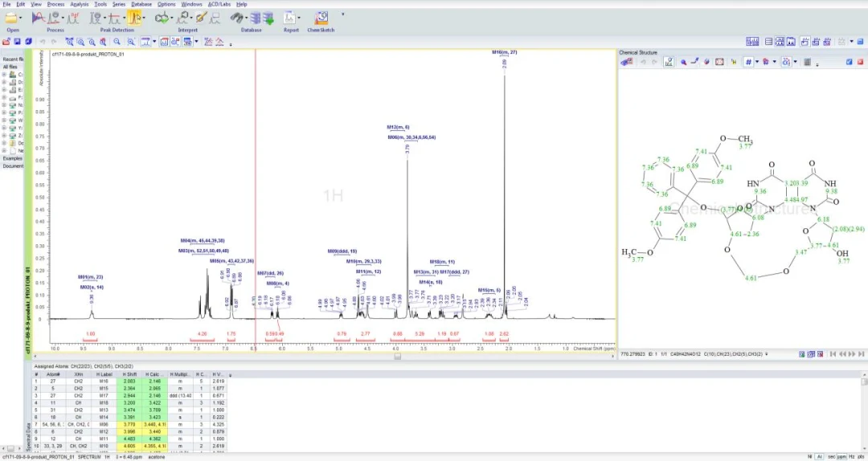Click the Report icon
Image resolution: width=868 pixels, height=461 pixels.
point(290,18)
